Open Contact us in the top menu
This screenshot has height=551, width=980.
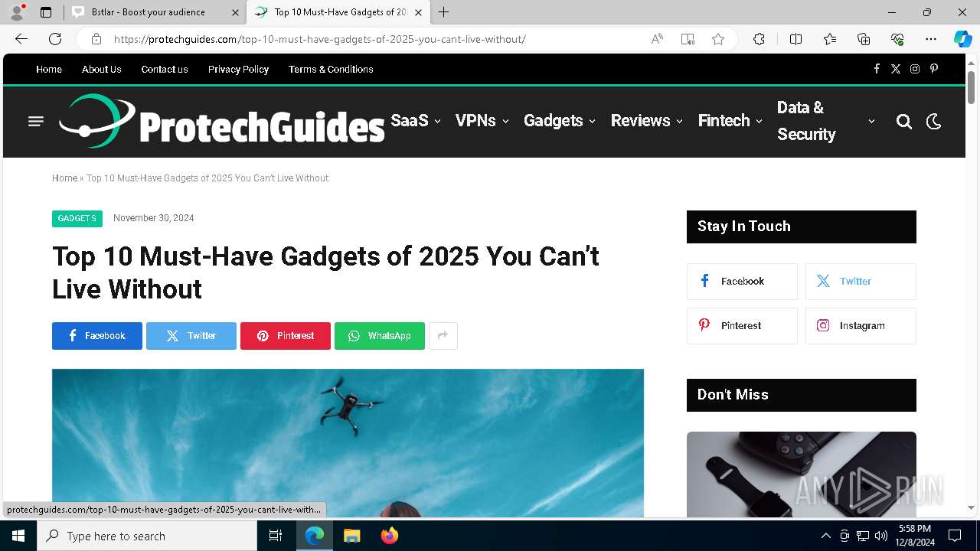click(165, 69)
